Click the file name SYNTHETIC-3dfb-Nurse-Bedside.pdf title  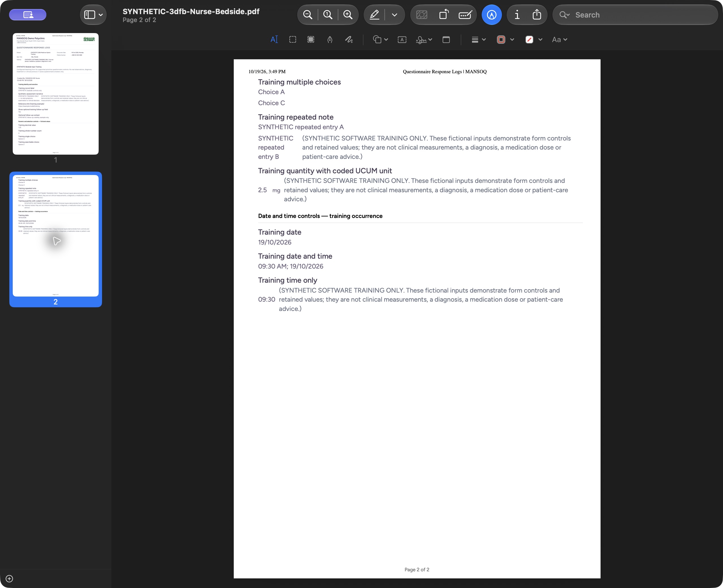point(191,12)
